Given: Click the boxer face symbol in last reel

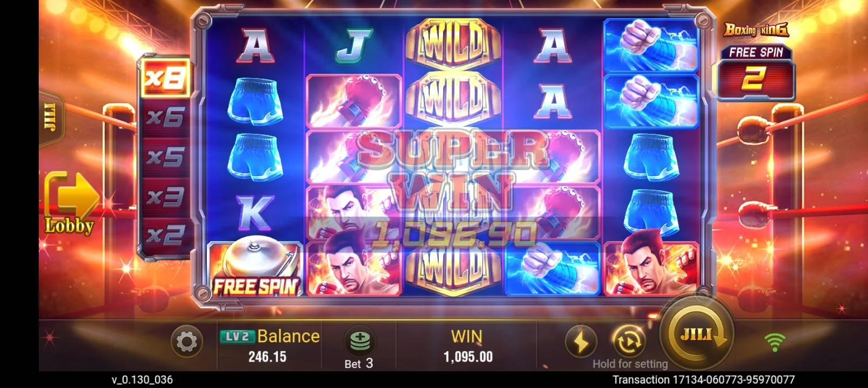Looking at the screenshot, I should coord(651,268).
